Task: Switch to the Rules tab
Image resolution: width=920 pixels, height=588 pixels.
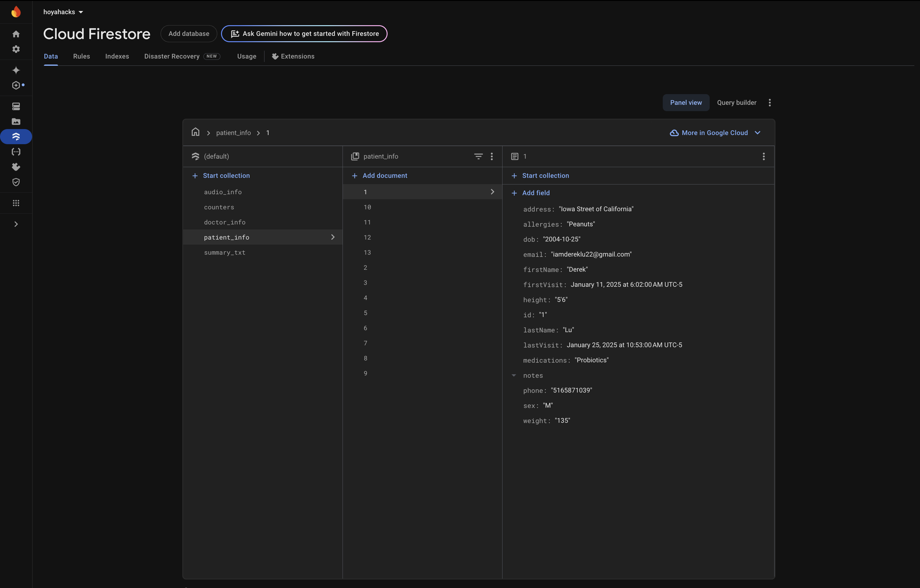Action: (81, 56)
